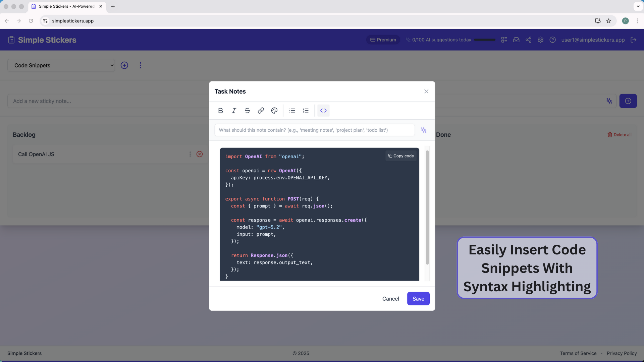Close the Task Notes dialog

(426, 92)
